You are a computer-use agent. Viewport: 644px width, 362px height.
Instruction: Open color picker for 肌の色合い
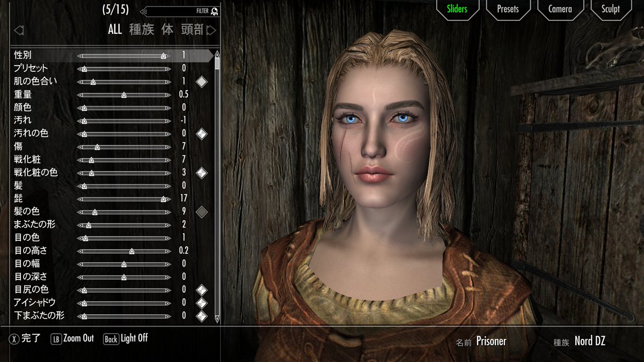click(201, 82)
